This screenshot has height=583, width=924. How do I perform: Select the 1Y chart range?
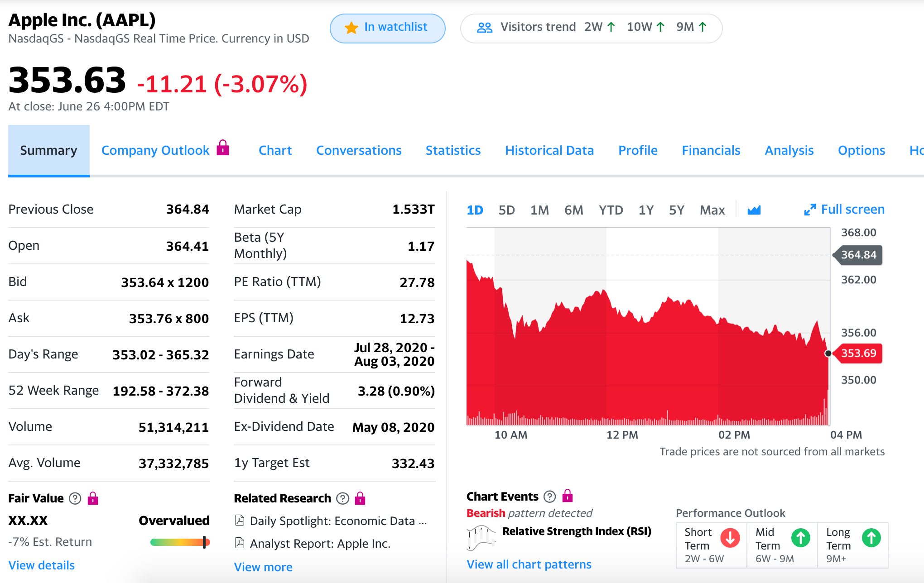tap(646, 210)
